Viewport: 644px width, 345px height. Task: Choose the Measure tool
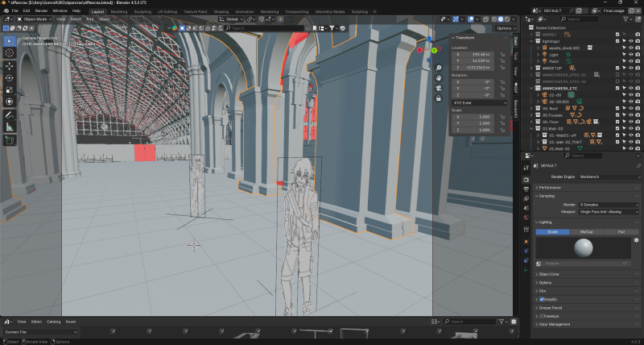tap(10, 127)
